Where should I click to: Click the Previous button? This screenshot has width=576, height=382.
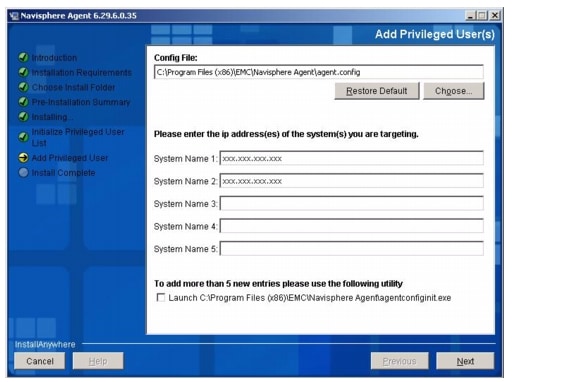[399, 361]
